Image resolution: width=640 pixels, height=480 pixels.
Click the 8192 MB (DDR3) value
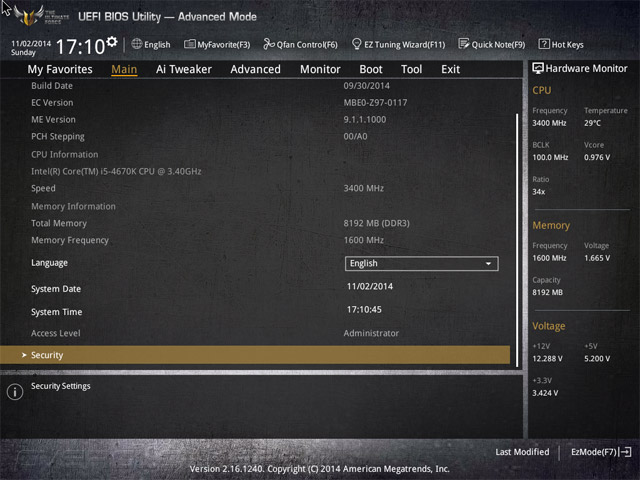376,224
